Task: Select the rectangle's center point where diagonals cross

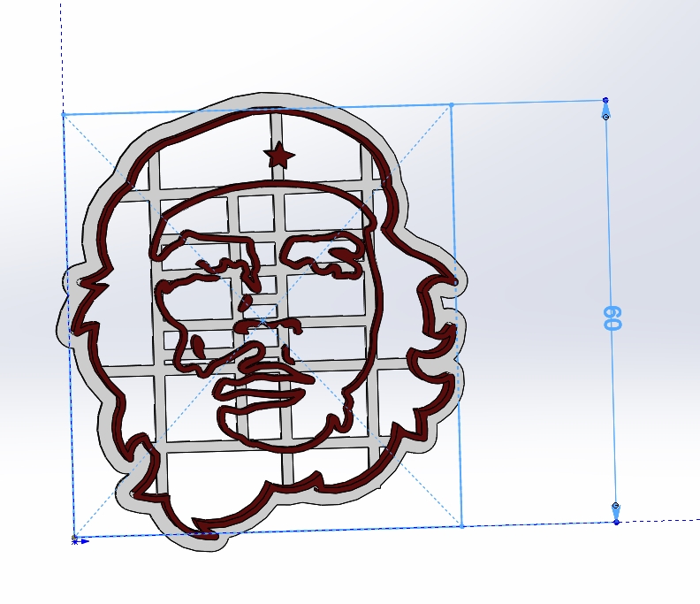Action: click(263, 321)
